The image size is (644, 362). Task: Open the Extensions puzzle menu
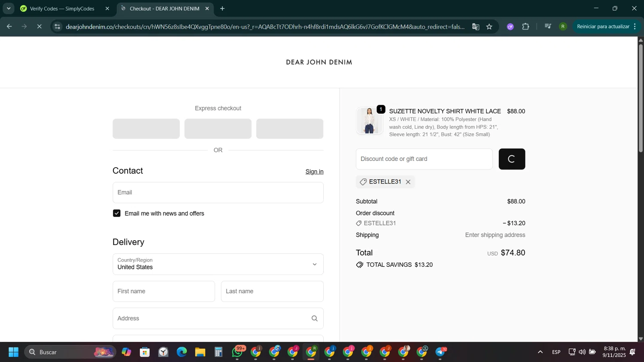(x=526, y=27)
